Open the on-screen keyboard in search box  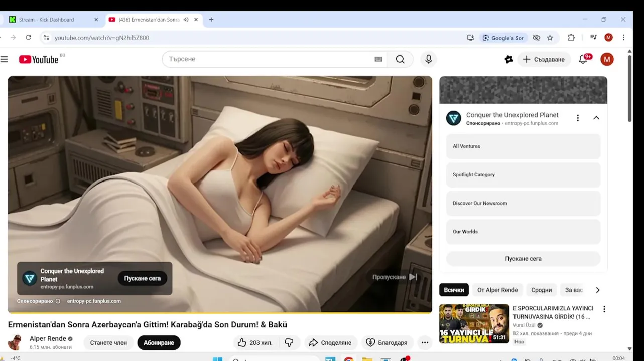pos(378,59)
